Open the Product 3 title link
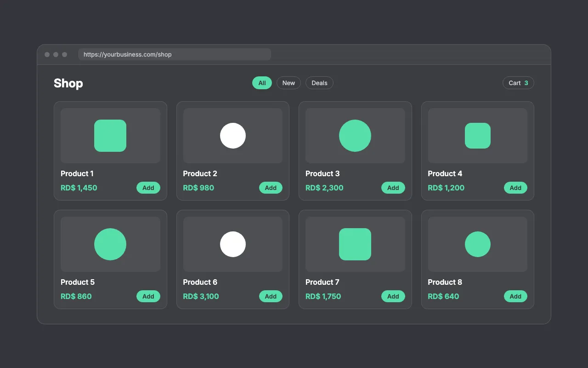 (x=322, y=173)
